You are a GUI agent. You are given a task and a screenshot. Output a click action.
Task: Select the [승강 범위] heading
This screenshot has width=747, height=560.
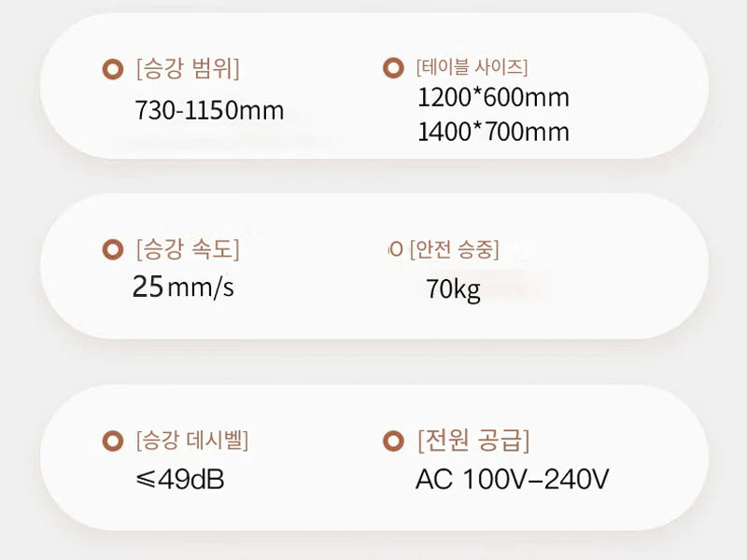[x=188, y=69]
